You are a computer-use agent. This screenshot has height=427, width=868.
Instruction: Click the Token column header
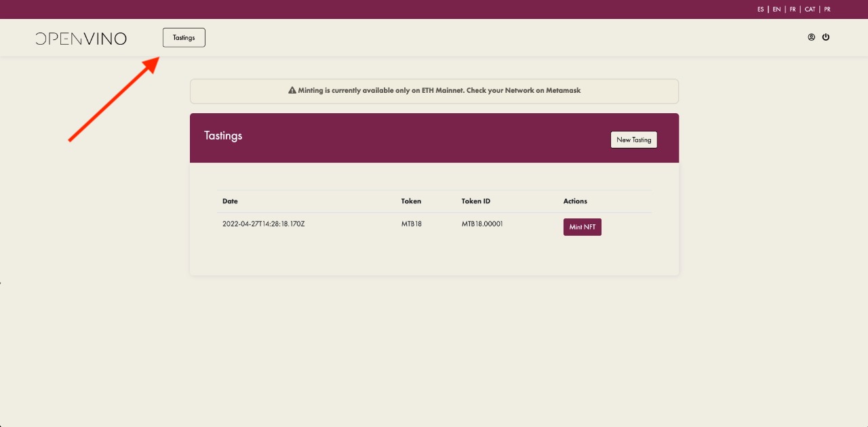411,201
